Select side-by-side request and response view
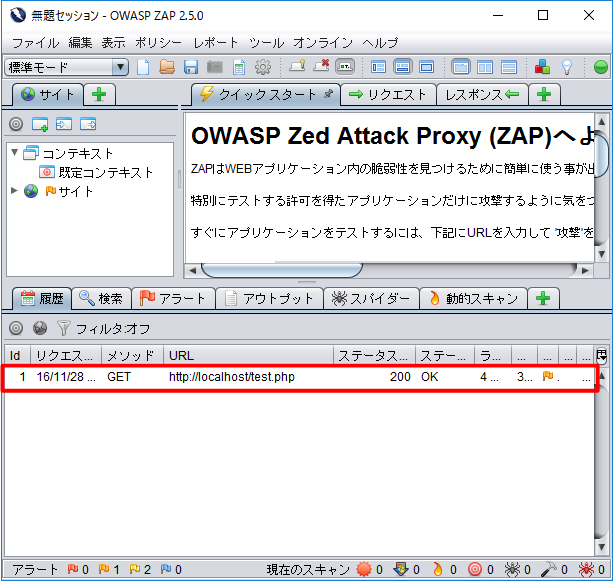Image resolution: width=613 pixels, height=581 pixels. coord(485,67)
